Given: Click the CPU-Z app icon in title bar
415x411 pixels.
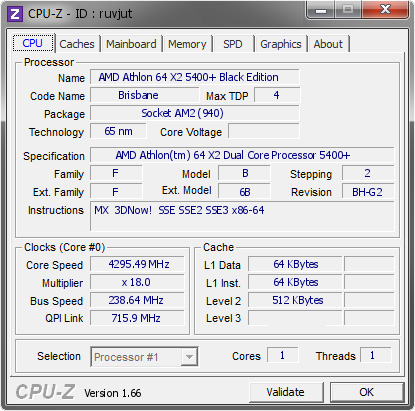Looking at the screenshot, I should point(14,14).
